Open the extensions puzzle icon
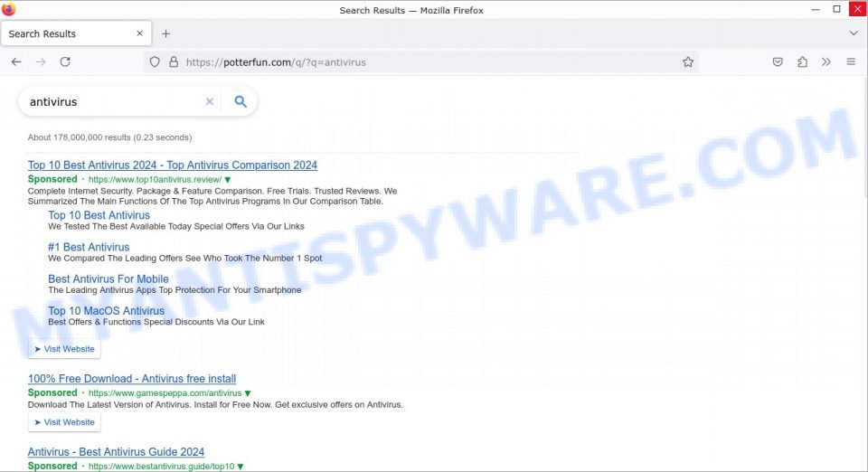This screenshot has width=868, height=472. (802, 62)
